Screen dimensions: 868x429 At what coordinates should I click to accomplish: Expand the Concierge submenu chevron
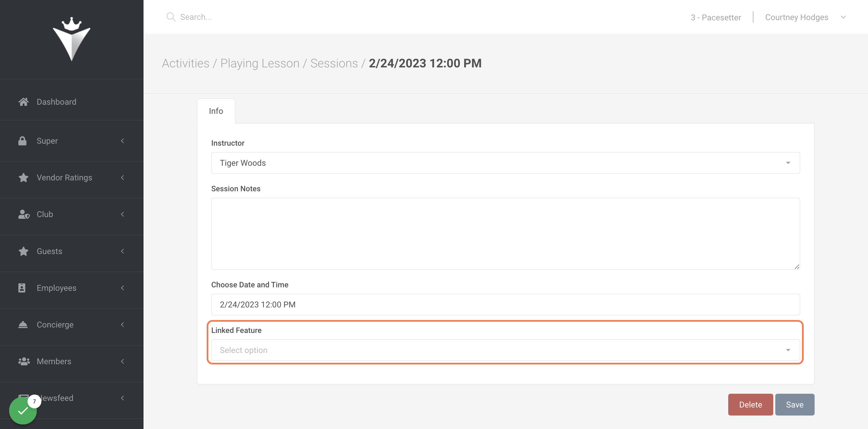click(123, 325)
